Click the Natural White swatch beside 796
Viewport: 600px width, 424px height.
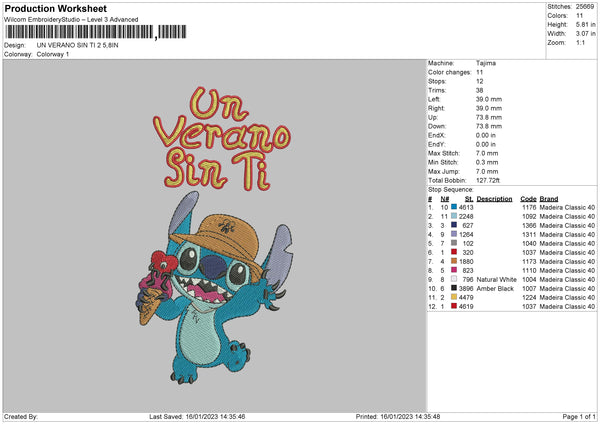tap(454, 279)
